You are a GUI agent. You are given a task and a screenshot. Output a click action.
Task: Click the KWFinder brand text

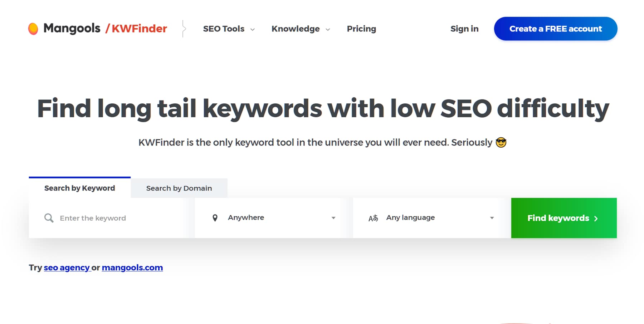(x=139, y=29)
